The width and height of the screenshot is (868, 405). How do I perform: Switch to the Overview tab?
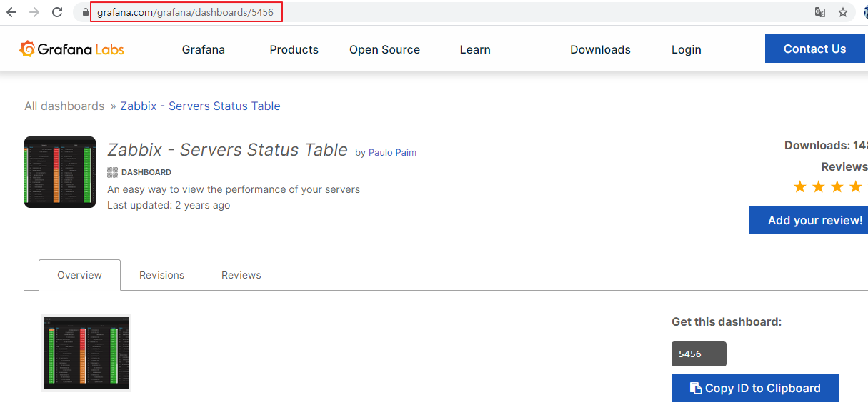coord(79,275)
